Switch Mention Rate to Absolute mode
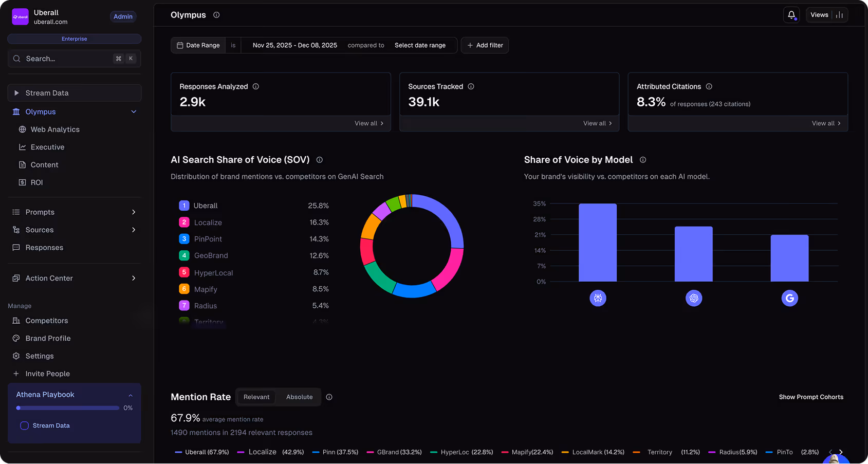868x464 pixels. (299, 397)
